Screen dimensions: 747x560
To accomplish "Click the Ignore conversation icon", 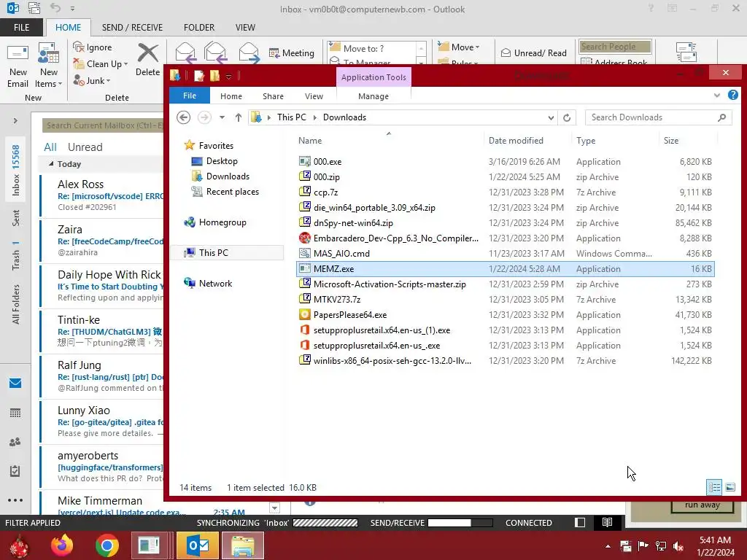I will (78, 47).
